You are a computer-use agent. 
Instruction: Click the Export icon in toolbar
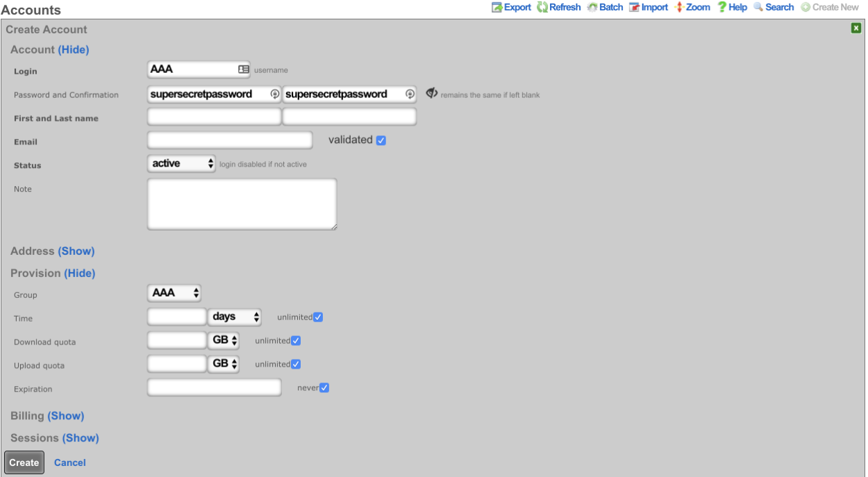coord(497,8)
